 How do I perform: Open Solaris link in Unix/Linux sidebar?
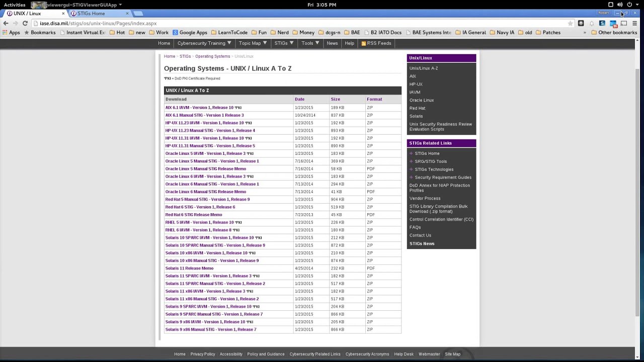point(416,116)
